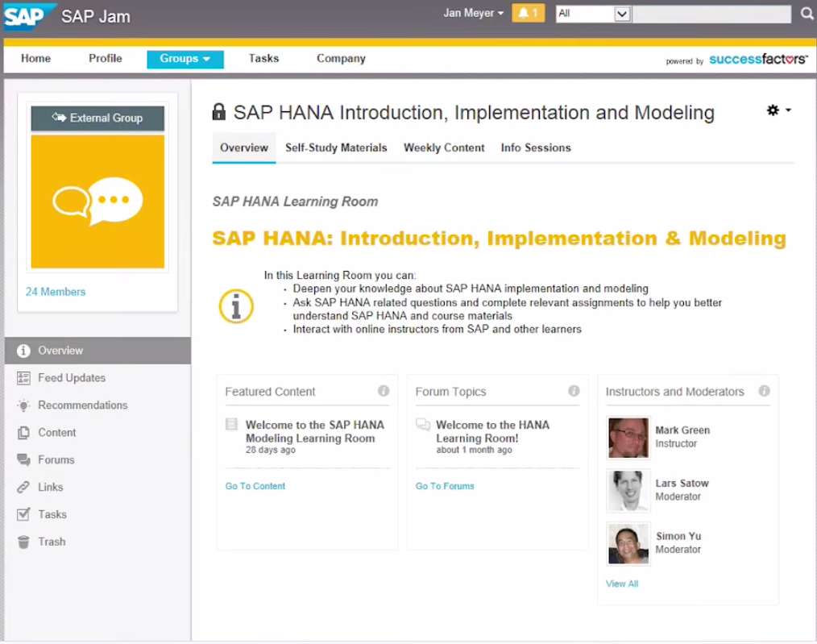Open Mark Green's profile photo
Screen dimensions: 817x644
(x=628, y=438)
